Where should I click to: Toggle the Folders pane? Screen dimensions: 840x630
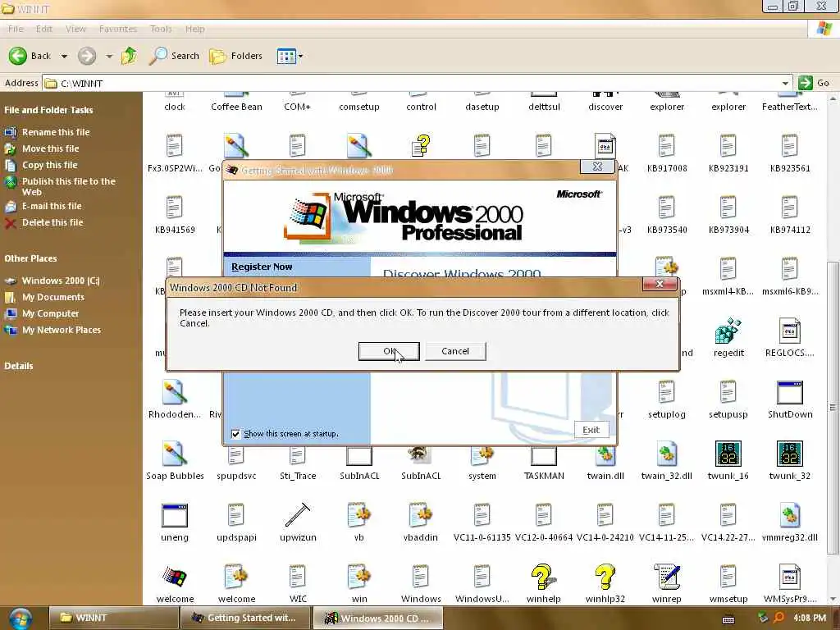235,56
